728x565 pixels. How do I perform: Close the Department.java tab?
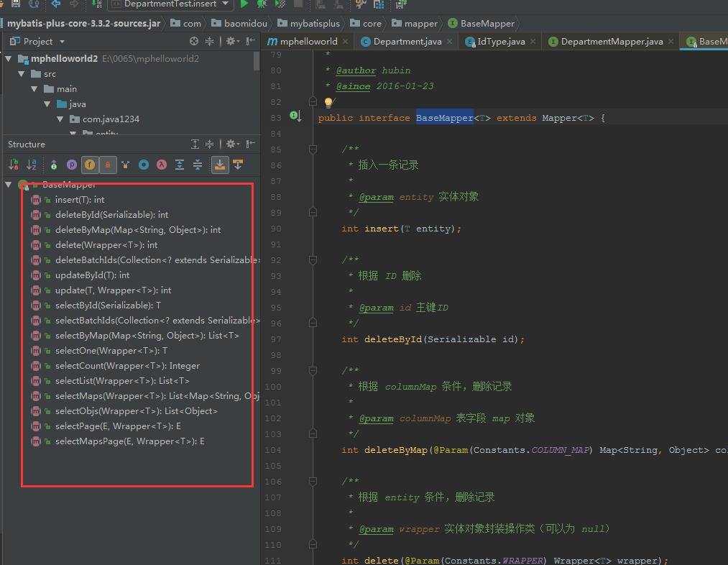point(449,41)
